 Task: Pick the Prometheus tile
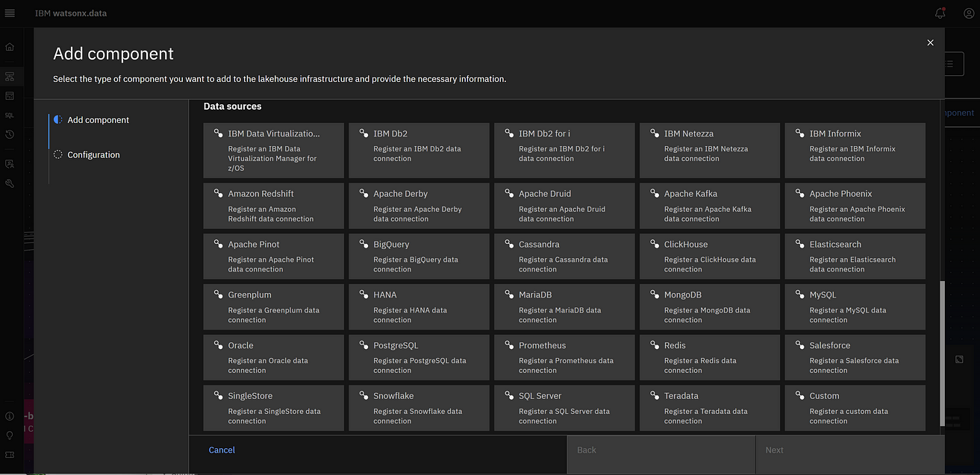pyautogui.click(x=564, y=358)
